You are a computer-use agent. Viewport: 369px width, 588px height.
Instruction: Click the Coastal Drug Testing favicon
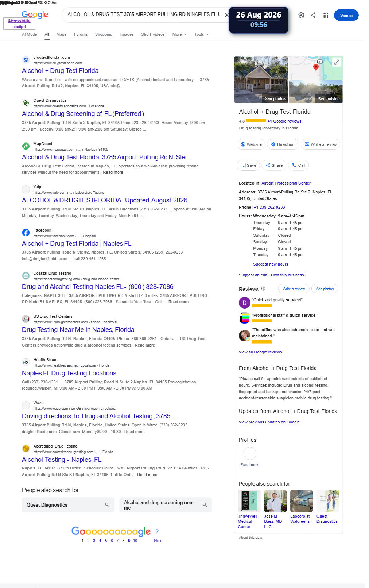pyautogui.click(x=26, y=276)
